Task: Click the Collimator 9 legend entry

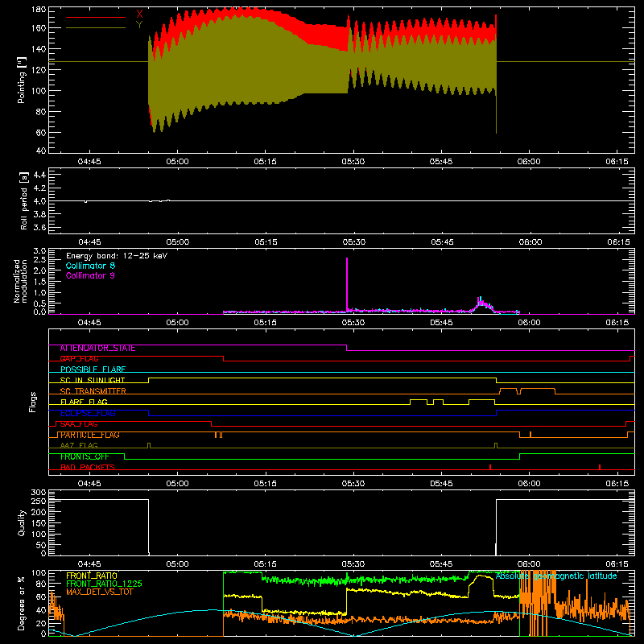Action: tap(90, 275)
